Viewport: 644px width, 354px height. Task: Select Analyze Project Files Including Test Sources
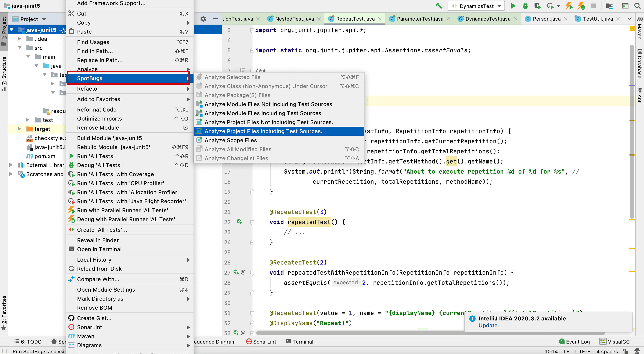[263, 131]
